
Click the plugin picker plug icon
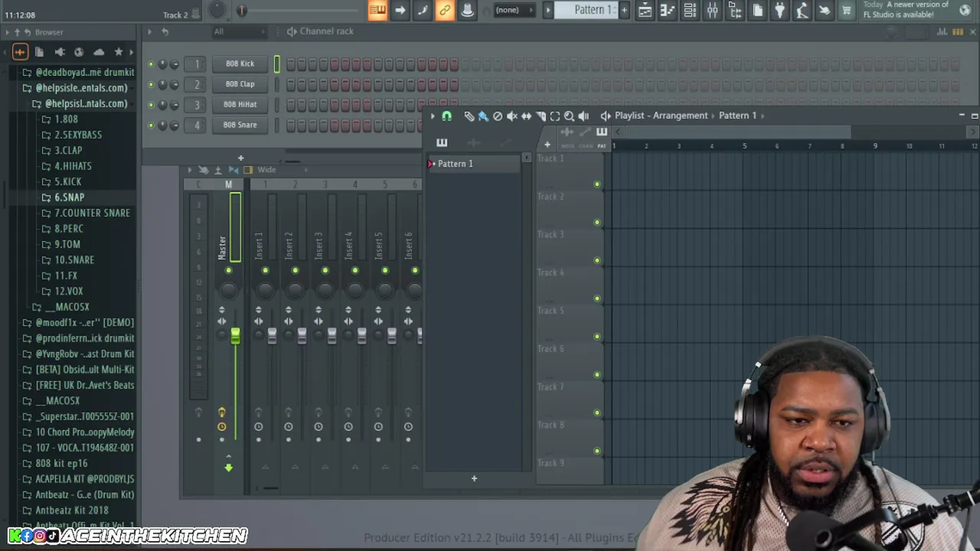(x=779, y=10)
